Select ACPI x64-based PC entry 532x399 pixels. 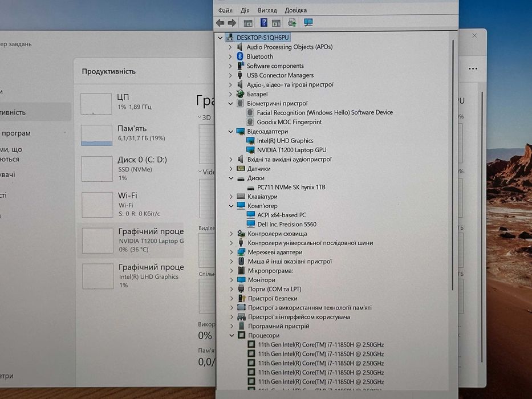282,215
